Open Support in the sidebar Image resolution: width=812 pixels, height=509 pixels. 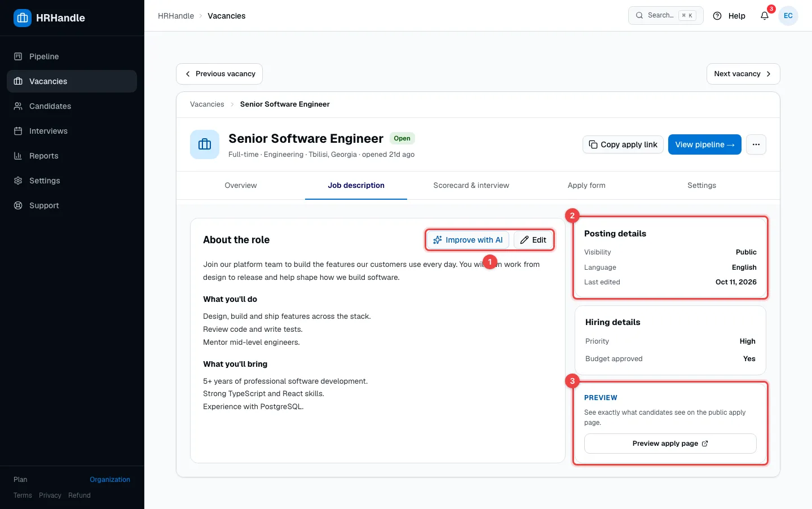[x=72, y=205]
